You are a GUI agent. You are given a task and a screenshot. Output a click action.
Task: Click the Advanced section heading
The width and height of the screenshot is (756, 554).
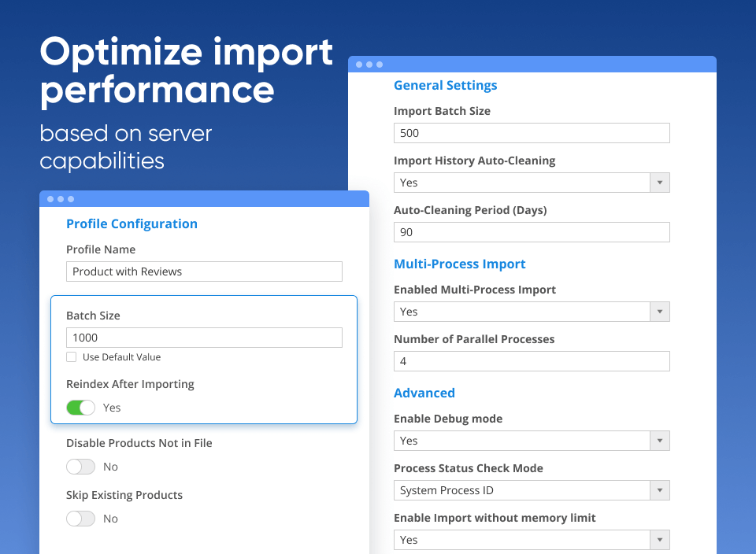(424, 393)
